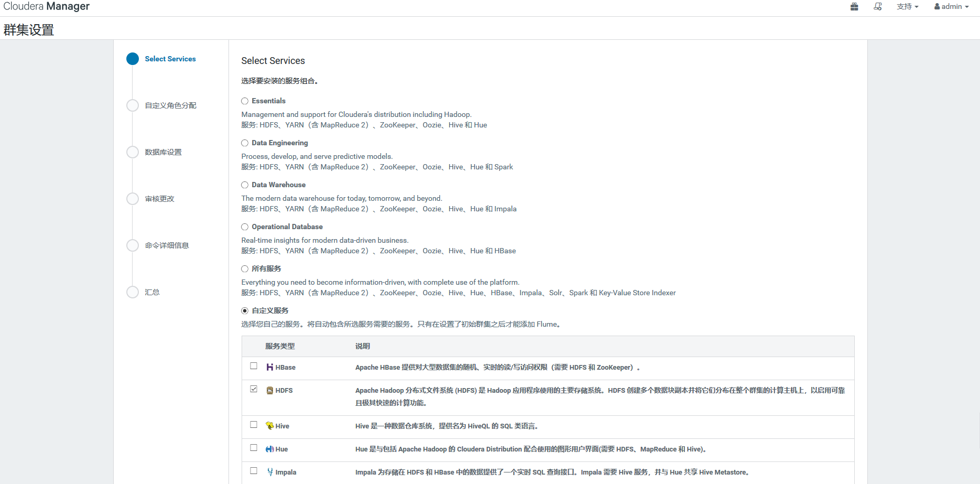Screen dimensions: 980x484
Task: Go to Cloudera Manager home via the logo
Action: coord(47,6)
